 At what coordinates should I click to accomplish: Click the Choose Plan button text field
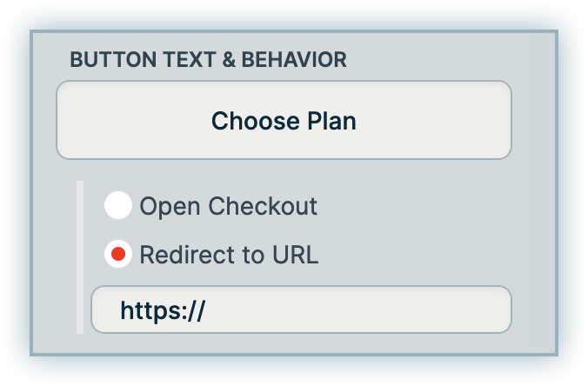click(x=284, y=120)
